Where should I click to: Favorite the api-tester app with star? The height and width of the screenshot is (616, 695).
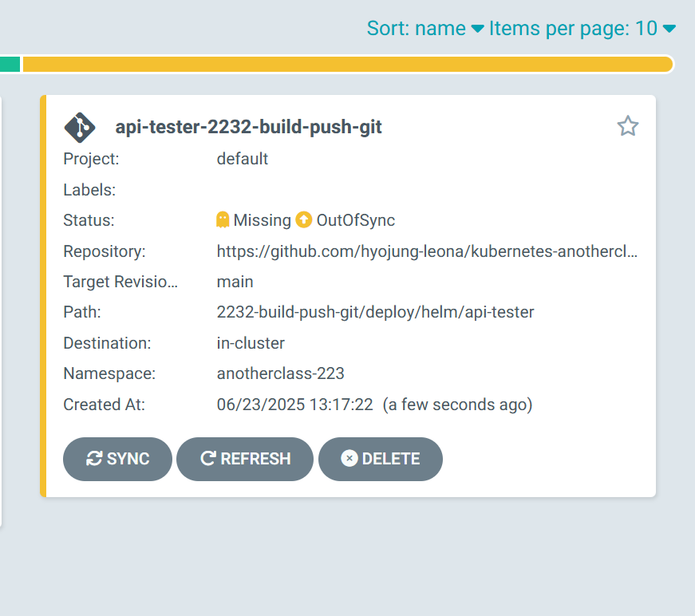click(x=628, y=126)
